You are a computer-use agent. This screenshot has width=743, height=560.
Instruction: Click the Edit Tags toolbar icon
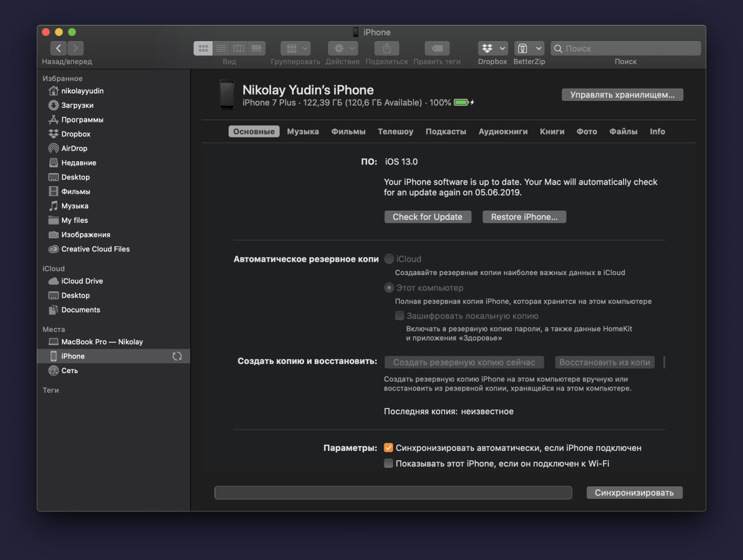pos(437,48)
